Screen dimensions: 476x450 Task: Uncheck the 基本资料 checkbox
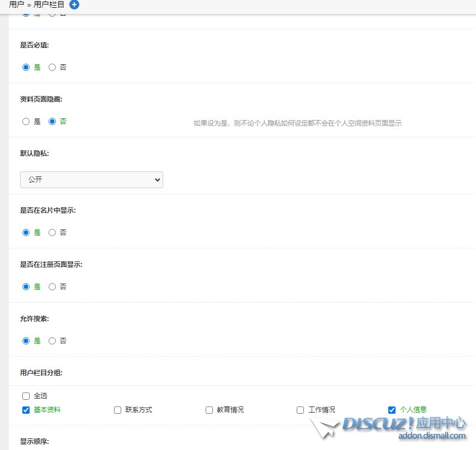coord(26,409)
